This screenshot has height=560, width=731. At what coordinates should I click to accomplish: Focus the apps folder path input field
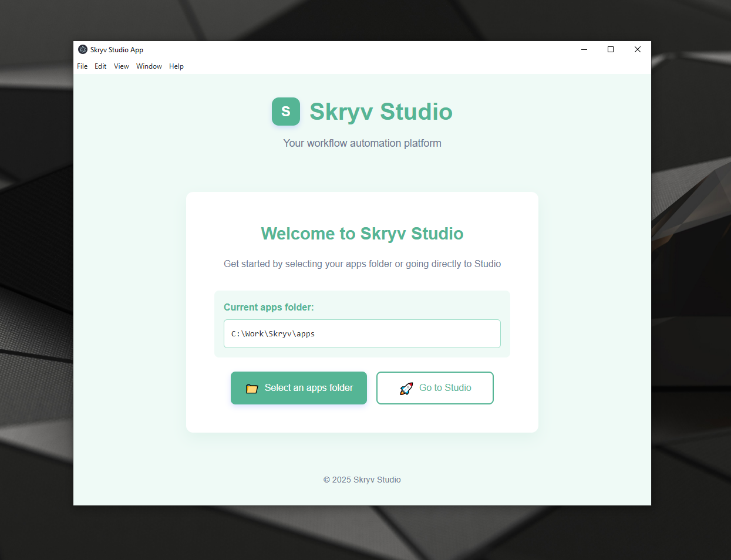coord(362,333)
